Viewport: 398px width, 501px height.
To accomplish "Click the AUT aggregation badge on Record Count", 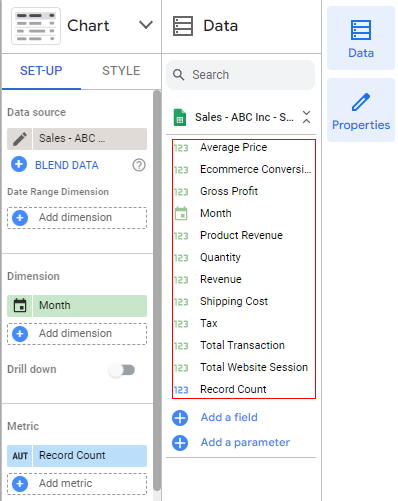I will point(20,456).
